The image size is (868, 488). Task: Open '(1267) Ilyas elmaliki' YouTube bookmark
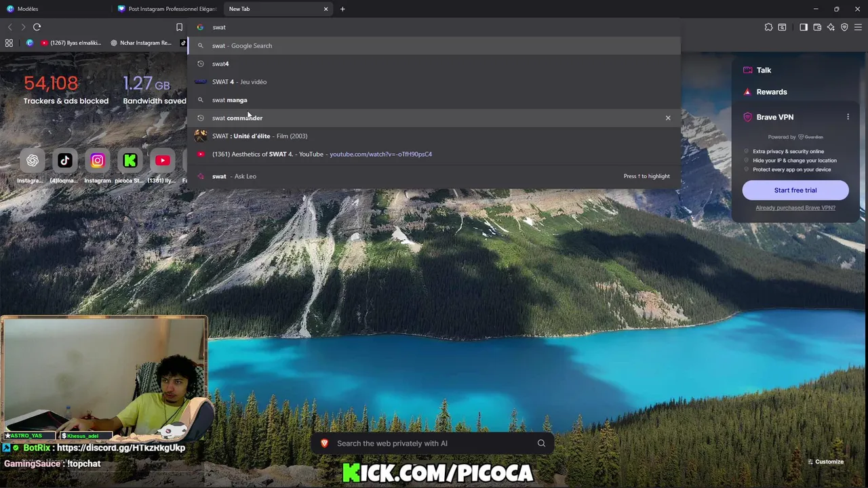[71, 43]
